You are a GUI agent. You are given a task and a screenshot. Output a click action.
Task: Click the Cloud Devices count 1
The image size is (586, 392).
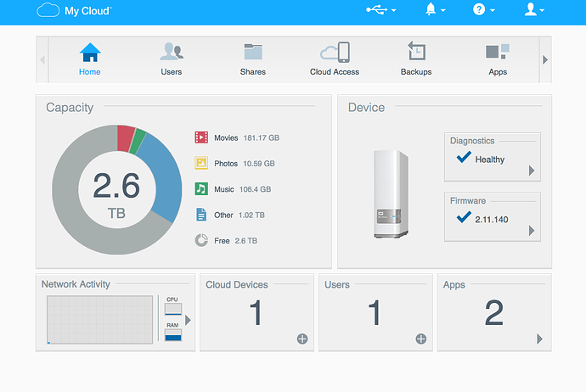[256, 312]
